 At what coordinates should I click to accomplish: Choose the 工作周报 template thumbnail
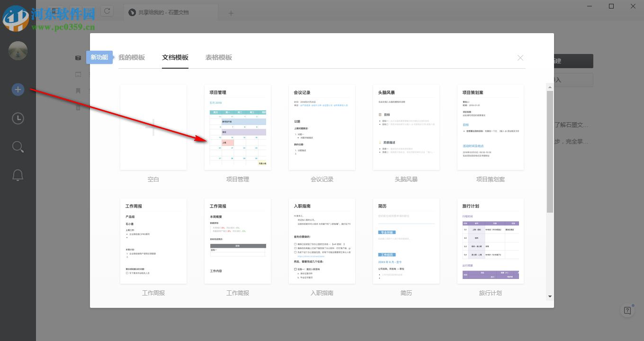click(x=153, y=241)
